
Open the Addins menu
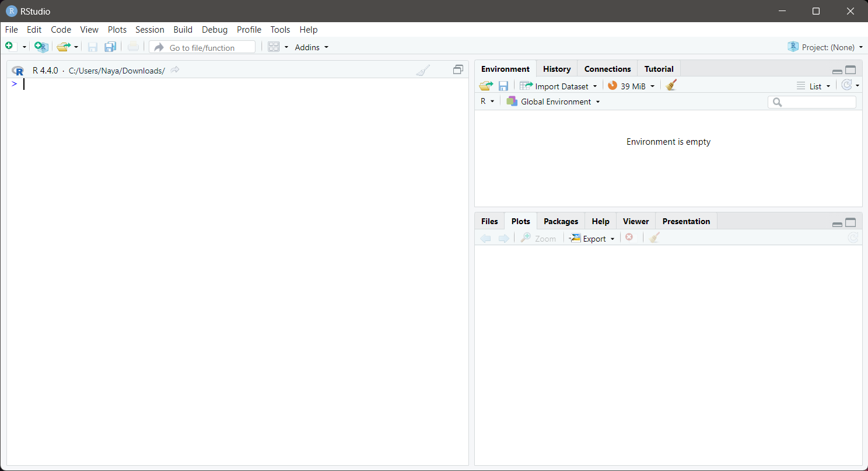point(307,47)
